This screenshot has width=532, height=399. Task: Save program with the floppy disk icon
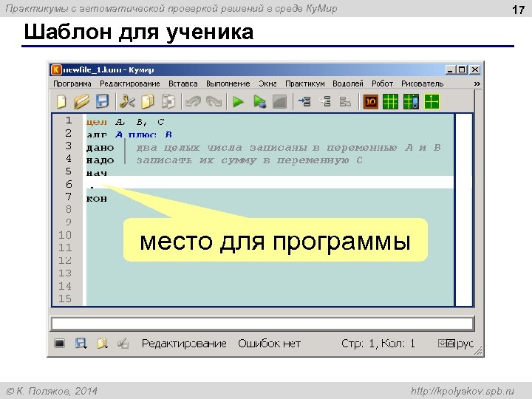tap(102, 101)
